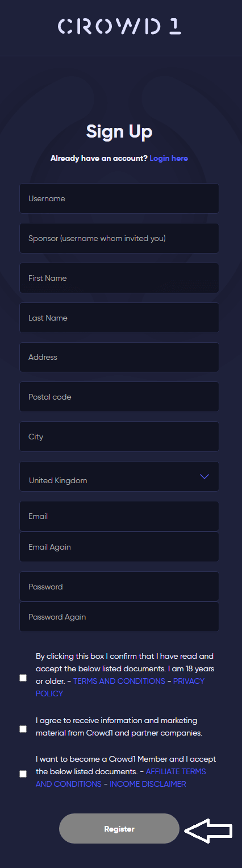Check the Crowd1 Member agreement checkbox
Image resolution: width=242 pixels, height=868 pixels.
(23, 774)
